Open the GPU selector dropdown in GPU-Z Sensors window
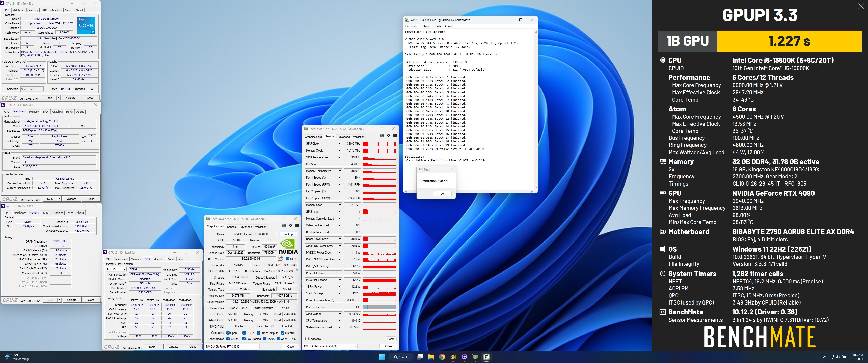868x363 pixels. pos(330,346)
